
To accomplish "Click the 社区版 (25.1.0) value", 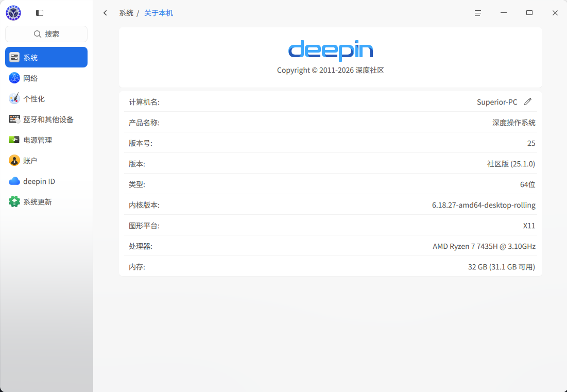I will click(x=511, y=164).
